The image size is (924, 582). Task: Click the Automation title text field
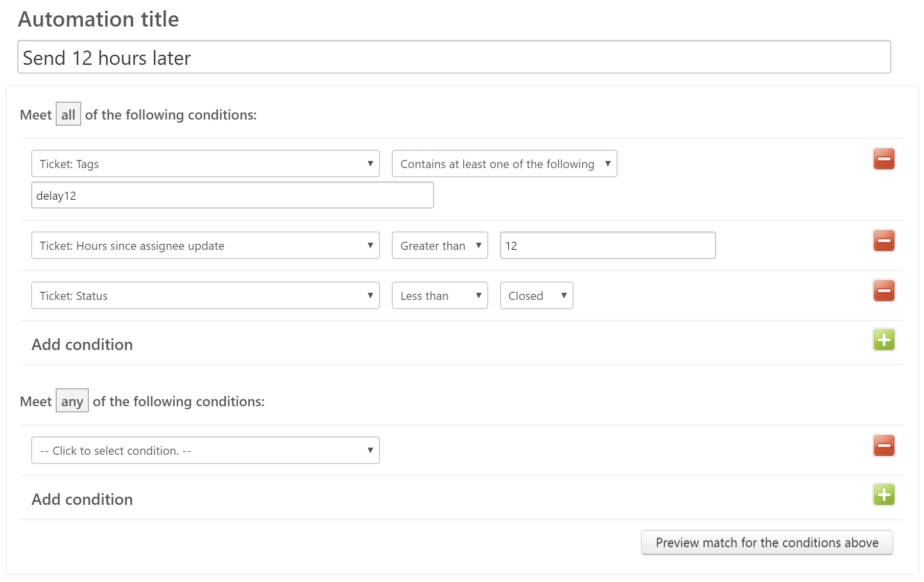(x=454, y=57)
